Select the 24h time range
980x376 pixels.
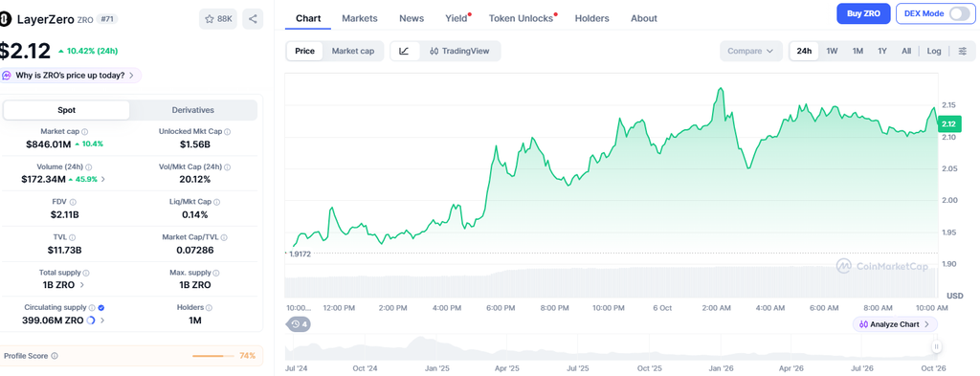click(x=804, y=52)
